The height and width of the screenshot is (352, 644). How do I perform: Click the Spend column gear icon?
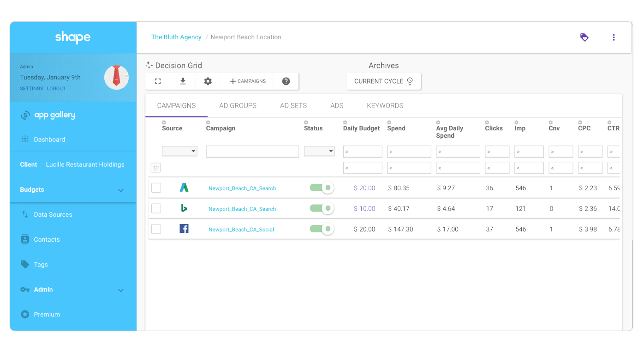click(389, 122)
